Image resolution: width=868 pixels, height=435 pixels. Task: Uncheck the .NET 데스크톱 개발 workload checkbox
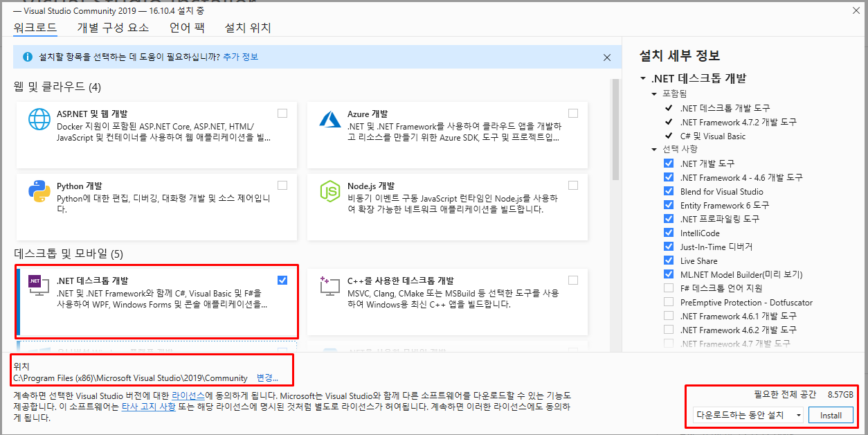282,280
